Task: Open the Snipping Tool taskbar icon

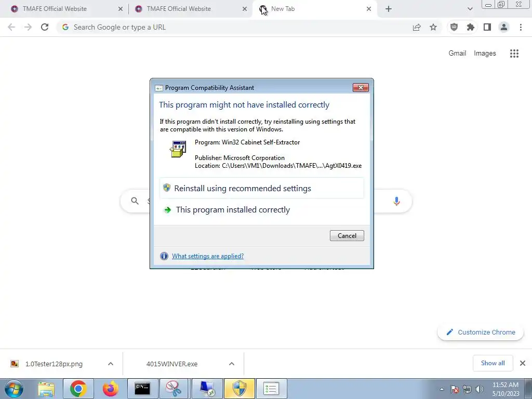Action: point(174,389)
